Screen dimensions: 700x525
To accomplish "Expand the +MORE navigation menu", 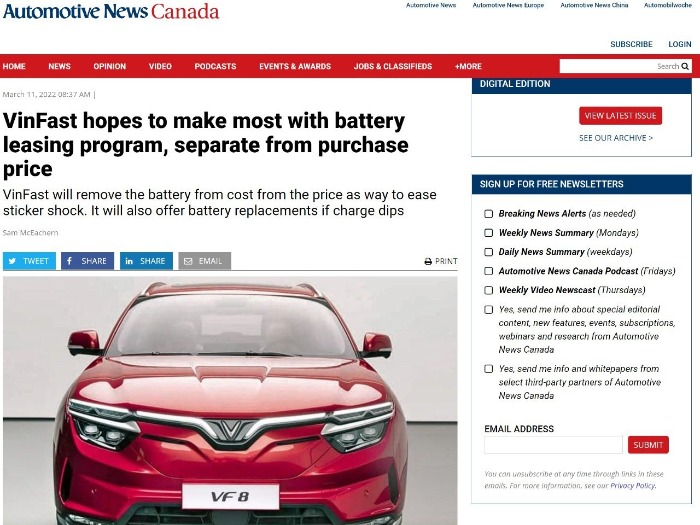I will [468, 67].
